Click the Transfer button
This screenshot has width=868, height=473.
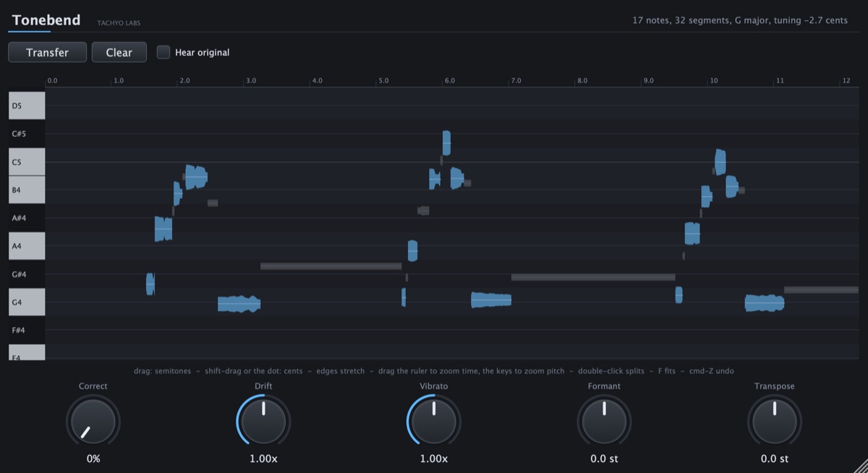click(48, 52)
